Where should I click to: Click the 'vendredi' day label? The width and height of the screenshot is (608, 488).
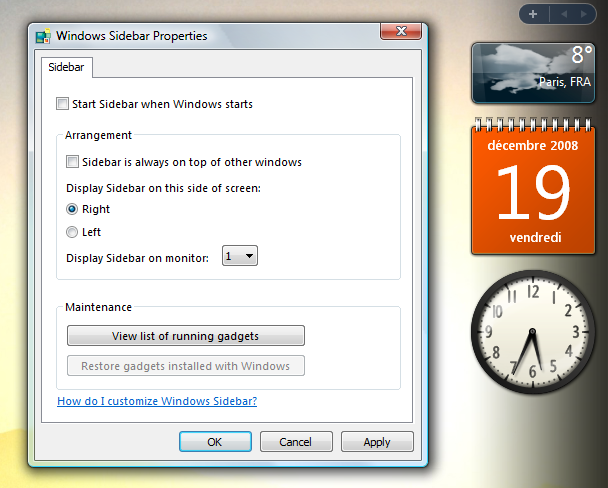click(x=535, y=237)
